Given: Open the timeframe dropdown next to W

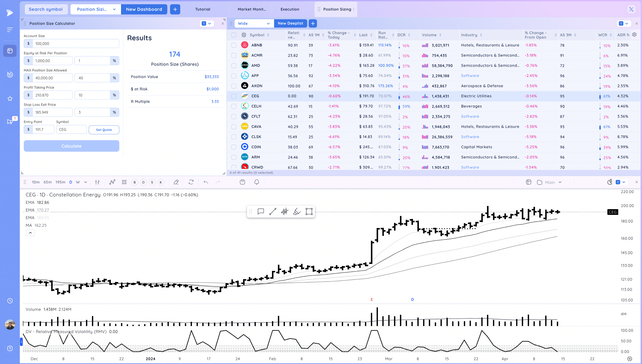Looking at the screenshot, I should click(x=86, y=182).
